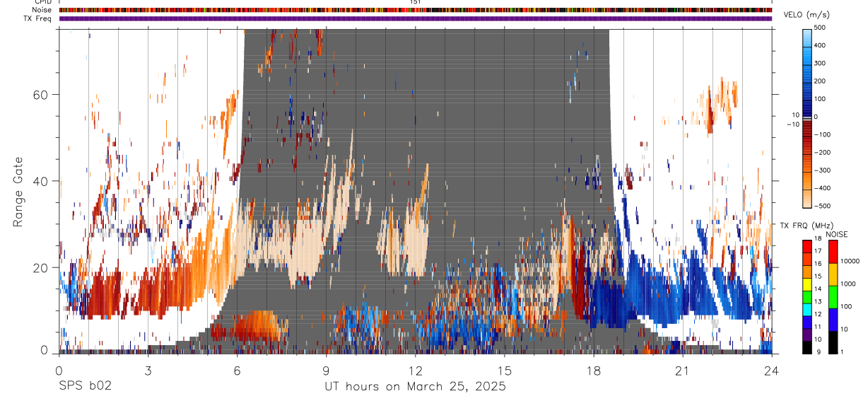Click the noise strip at top

(416, 10)
